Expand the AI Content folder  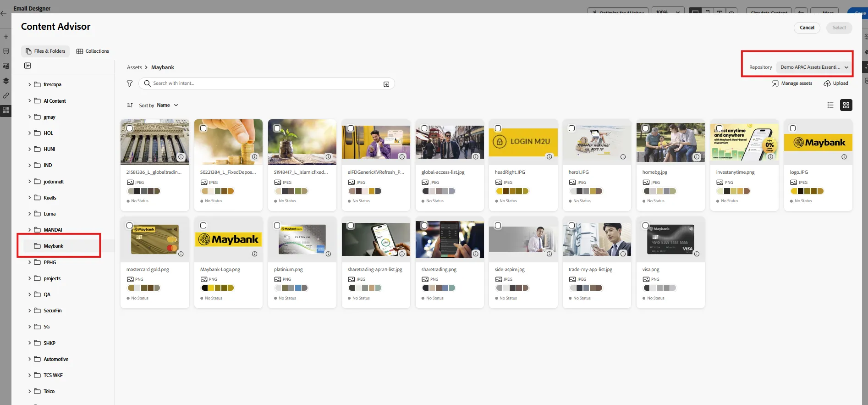(30, 101)
